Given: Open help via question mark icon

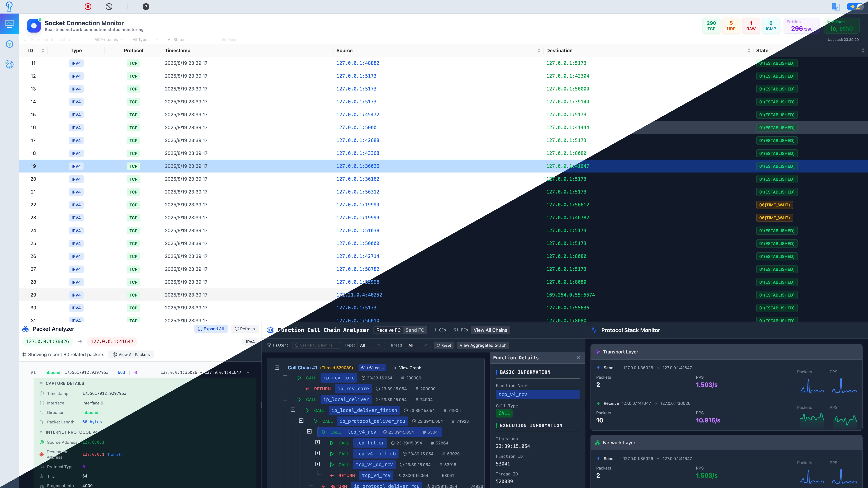Looking at the screenshot, I should [146, 6].
